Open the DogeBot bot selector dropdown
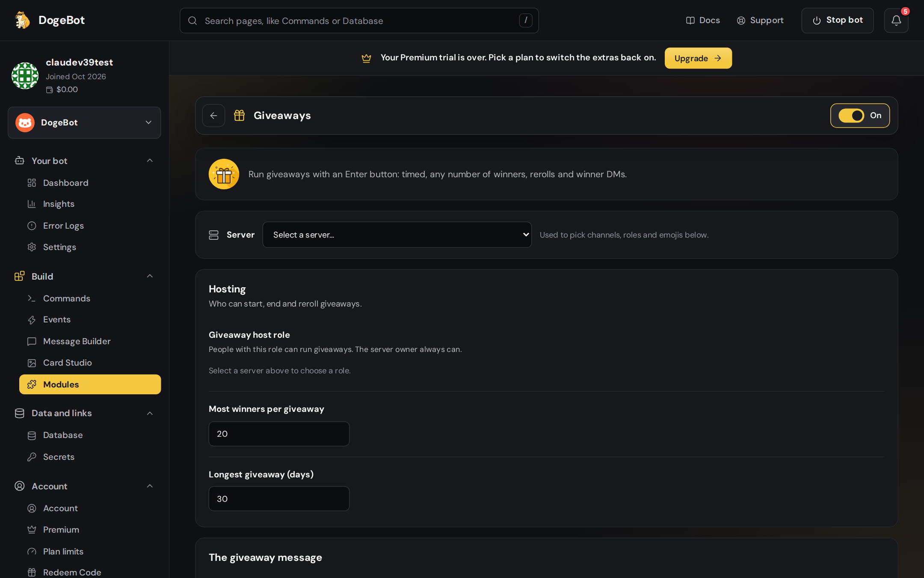 (x=84, y=122)
